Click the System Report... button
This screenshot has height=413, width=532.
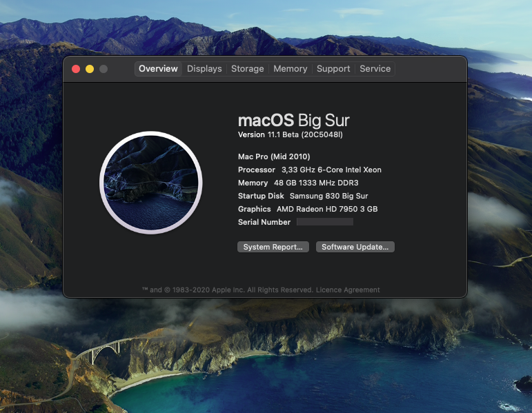click(273, 247)
